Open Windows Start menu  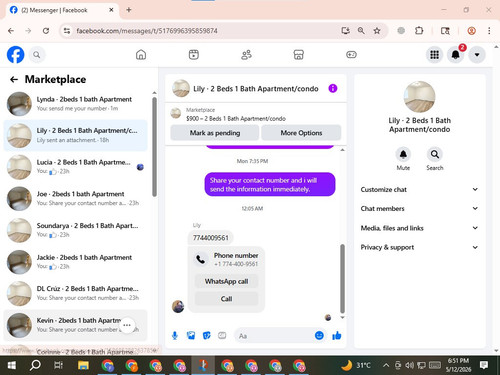(12, 366)
